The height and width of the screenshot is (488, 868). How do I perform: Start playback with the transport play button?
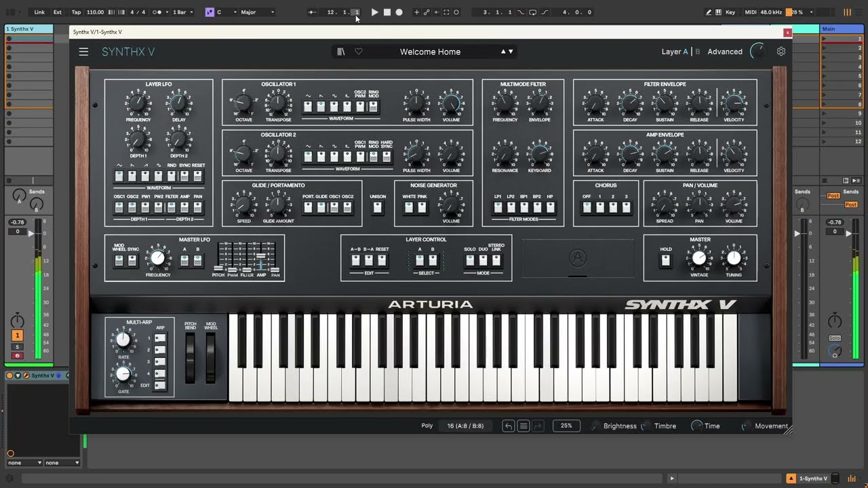click(x=374, y=12)
